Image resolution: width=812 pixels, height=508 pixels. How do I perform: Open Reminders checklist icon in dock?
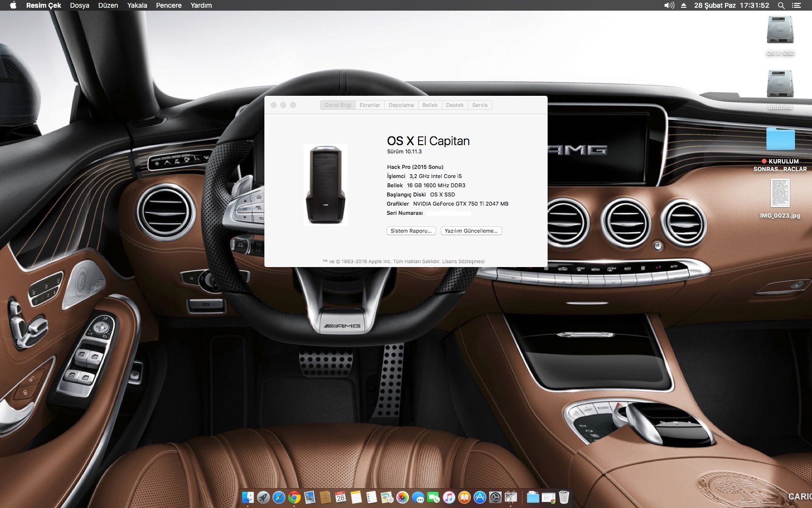[x=372, y=497]
